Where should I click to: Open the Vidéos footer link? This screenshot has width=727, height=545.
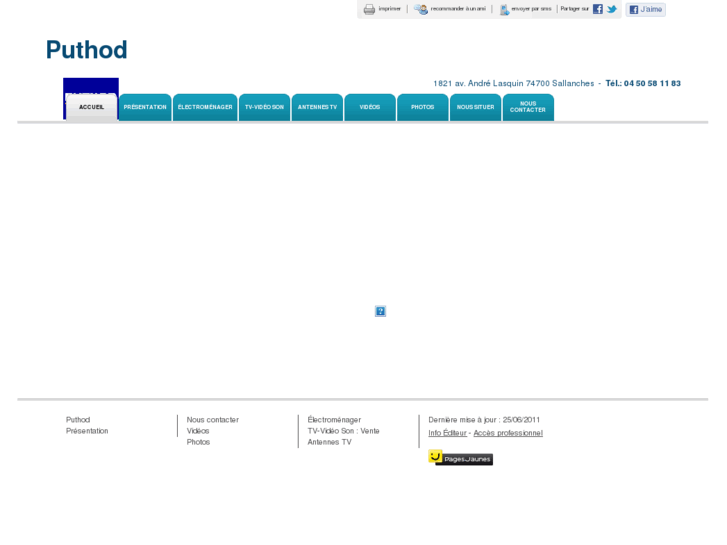point(198,431)
